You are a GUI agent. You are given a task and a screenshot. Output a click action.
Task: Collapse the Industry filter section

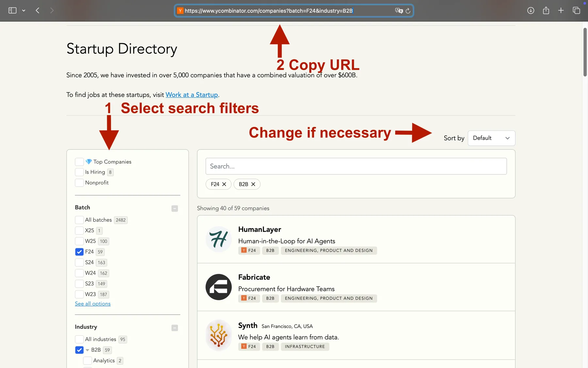175,328
